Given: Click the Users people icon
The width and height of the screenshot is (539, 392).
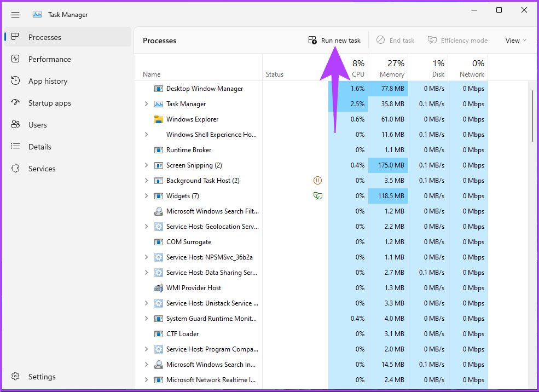Looking at the screenshot, I should (15, 124).
